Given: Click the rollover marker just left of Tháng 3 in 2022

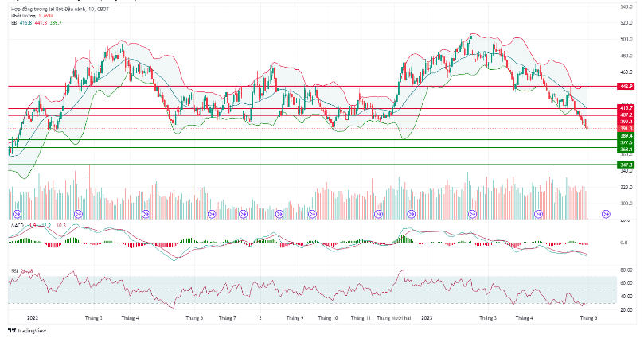Looking at the screenshot, I should 78,213.
